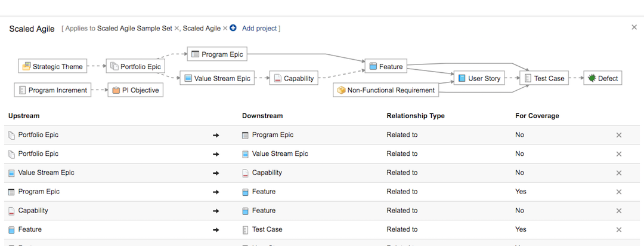This screenshot has height=246, width=644.
Task: Click Feature icon in Capability row
Action: pyautogui.click(x=245, y=211)
